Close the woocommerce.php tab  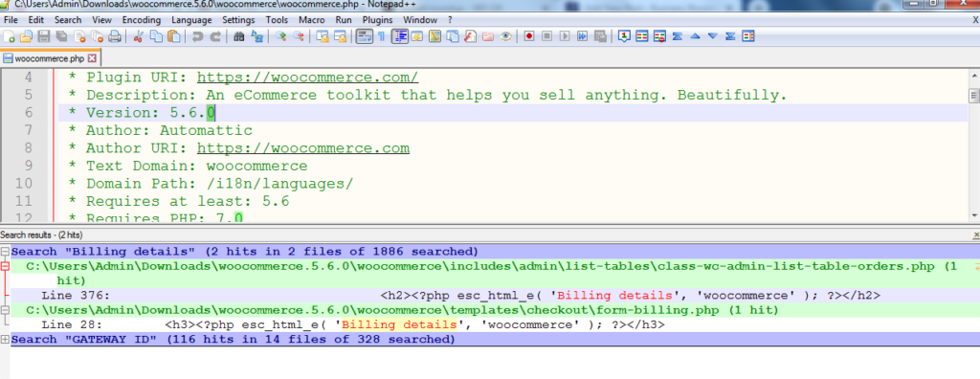click(92, 58)
